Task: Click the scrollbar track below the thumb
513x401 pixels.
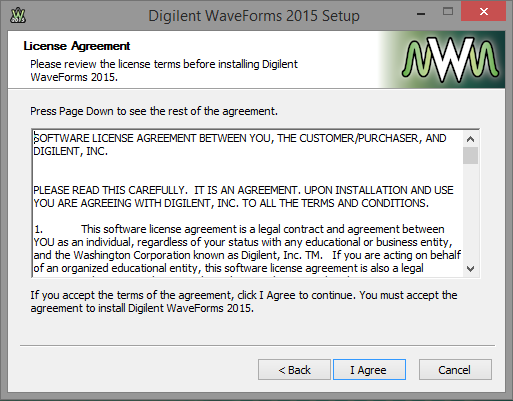Action: pyautogui.click(x=470, y=212)
